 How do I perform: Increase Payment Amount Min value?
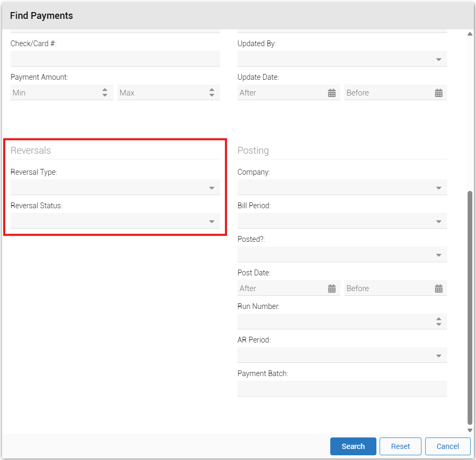pos(105,90)
